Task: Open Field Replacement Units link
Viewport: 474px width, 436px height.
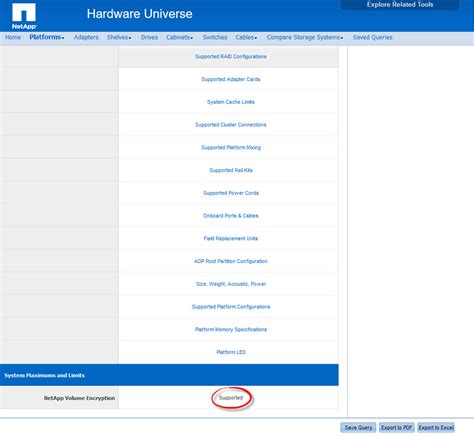Action: click(x=231, y=238)
